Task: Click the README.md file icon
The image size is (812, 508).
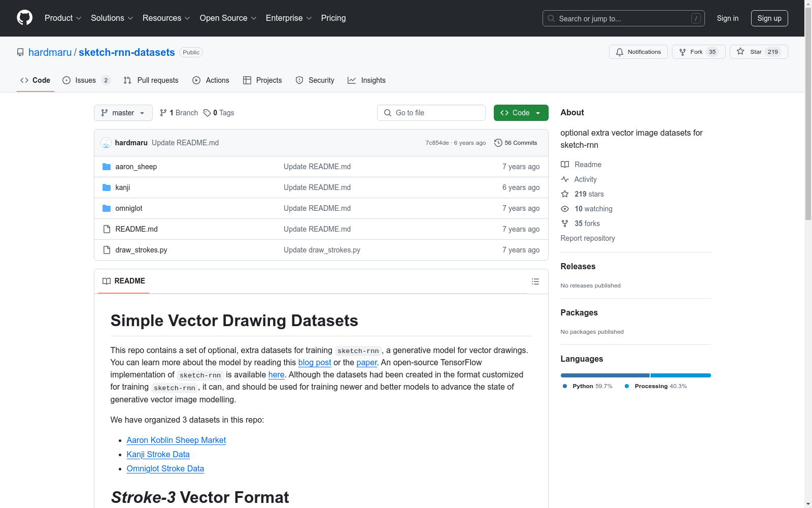Action: [107, 229]
